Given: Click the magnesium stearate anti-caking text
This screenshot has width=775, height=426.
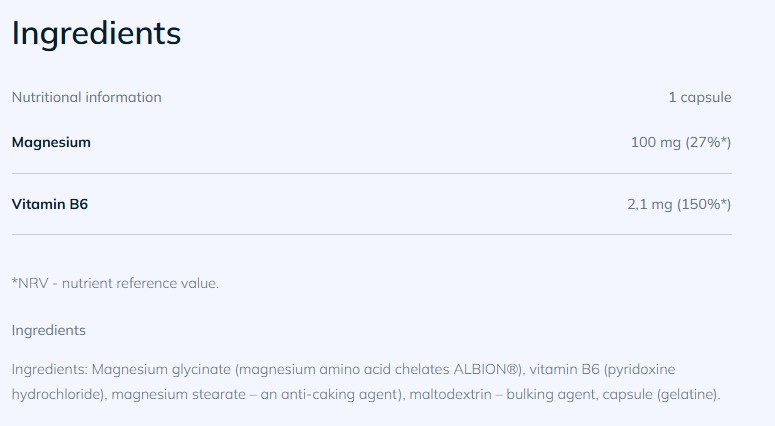Looking at the screenshot, I should coord(258,394).
